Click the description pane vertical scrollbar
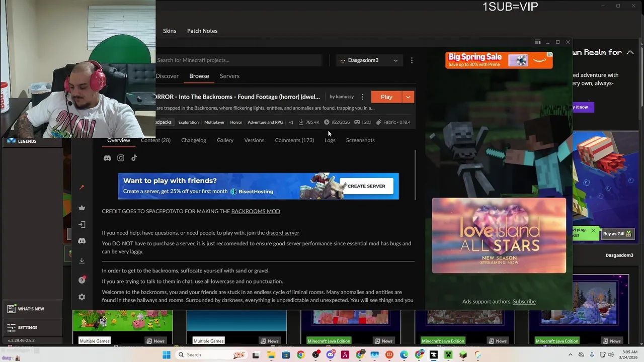 coord(415,175)
